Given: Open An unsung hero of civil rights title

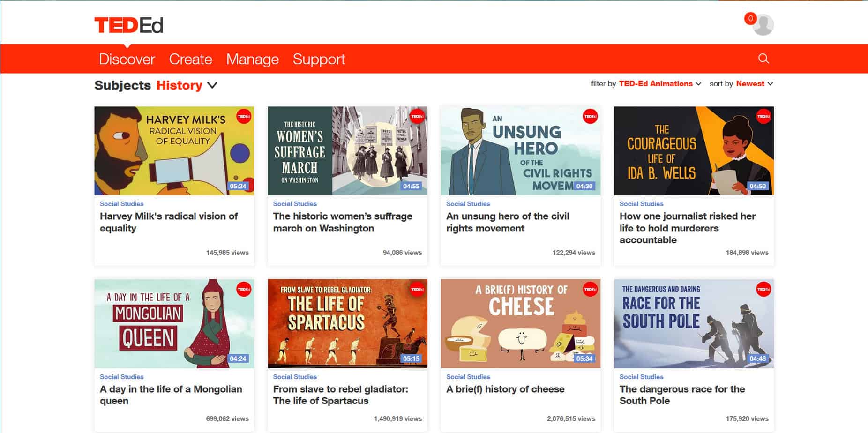Looking at the screenshot, I should point(508,222).
